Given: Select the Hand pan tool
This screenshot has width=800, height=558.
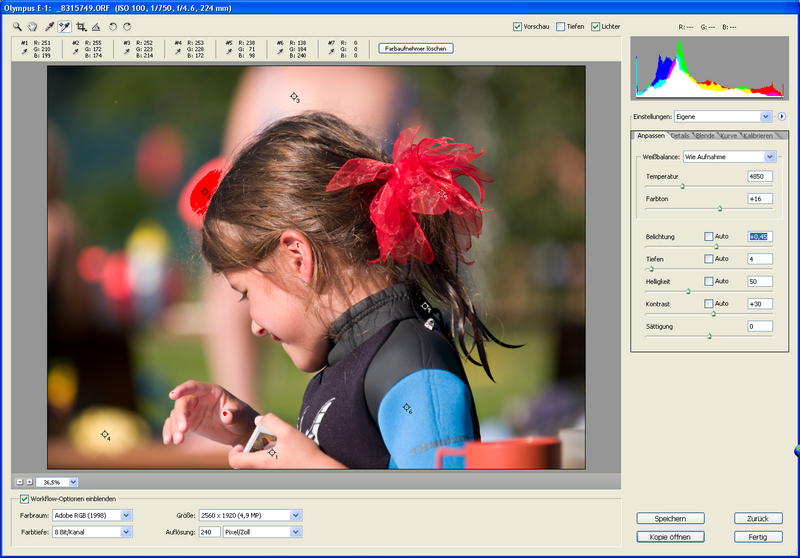Looking at the screenshot, I should (x=32, y=26).
